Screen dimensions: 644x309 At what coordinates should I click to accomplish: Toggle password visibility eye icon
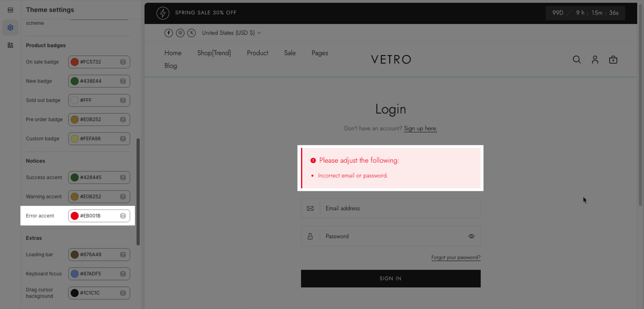point(471,236)
